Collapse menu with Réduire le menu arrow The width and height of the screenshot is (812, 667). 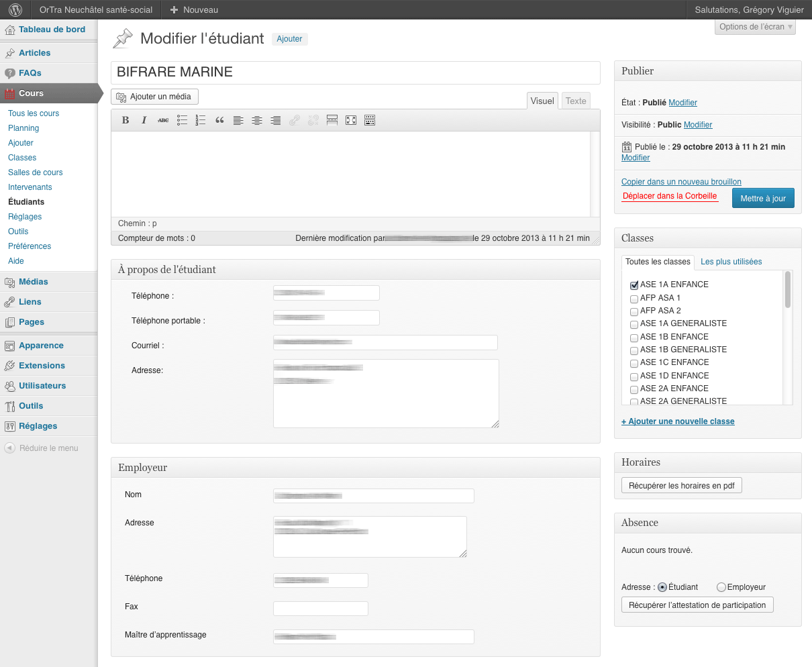coord(9,448)
